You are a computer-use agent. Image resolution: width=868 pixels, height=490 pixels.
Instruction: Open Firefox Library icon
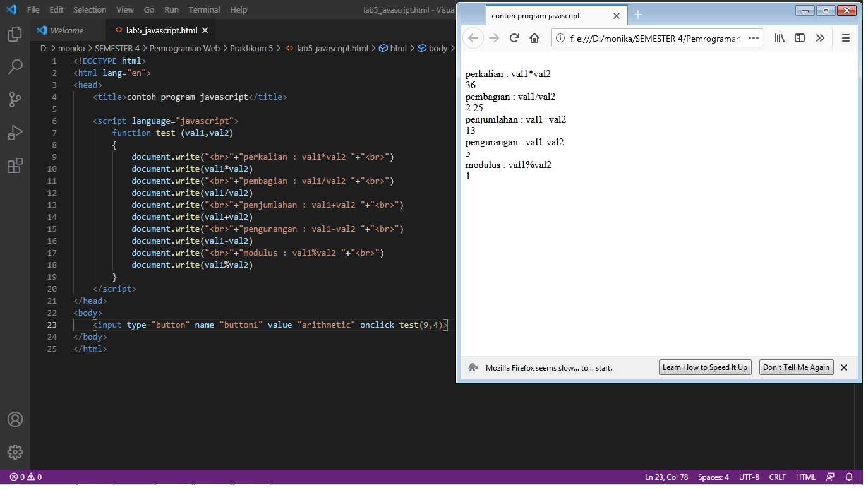click(780, 38)
